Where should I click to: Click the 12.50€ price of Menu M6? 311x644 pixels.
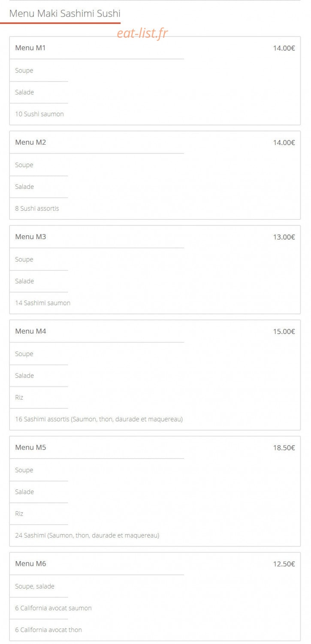pyautogui.click(x=284, y=564)
